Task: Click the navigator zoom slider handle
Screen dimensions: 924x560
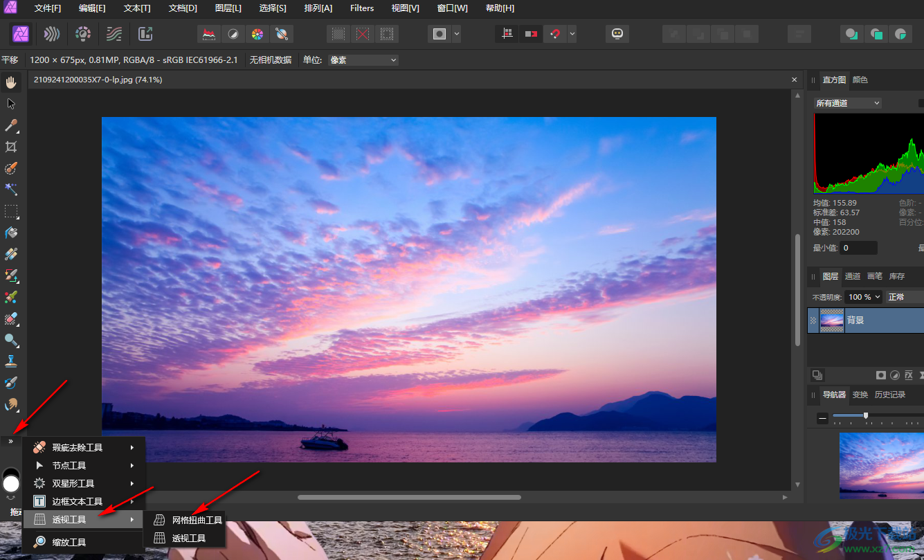Action: pyautogui.click(x=865, y=415)
